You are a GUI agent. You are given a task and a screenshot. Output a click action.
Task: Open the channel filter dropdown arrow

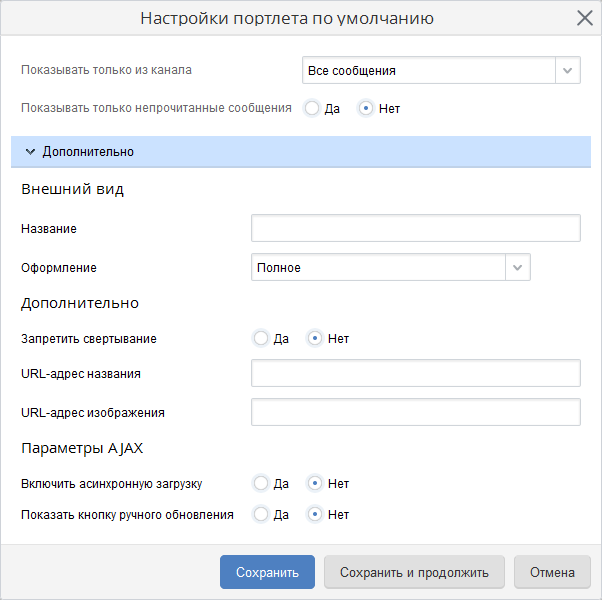coord(568,71)
